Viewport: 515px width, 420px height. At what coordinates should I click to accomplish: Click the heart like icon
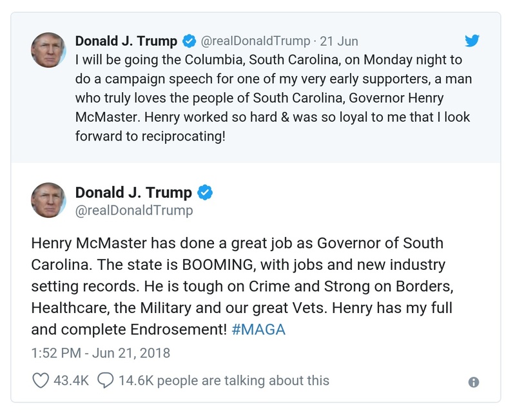(41, 381)
